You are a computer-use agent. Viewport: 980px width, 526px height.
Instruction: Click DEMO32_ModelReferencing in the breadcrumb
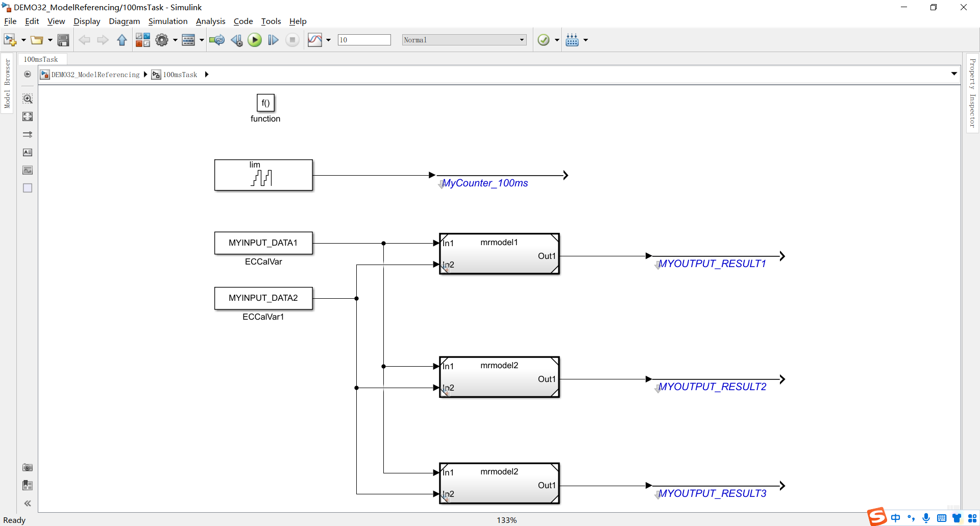(95, 75)
